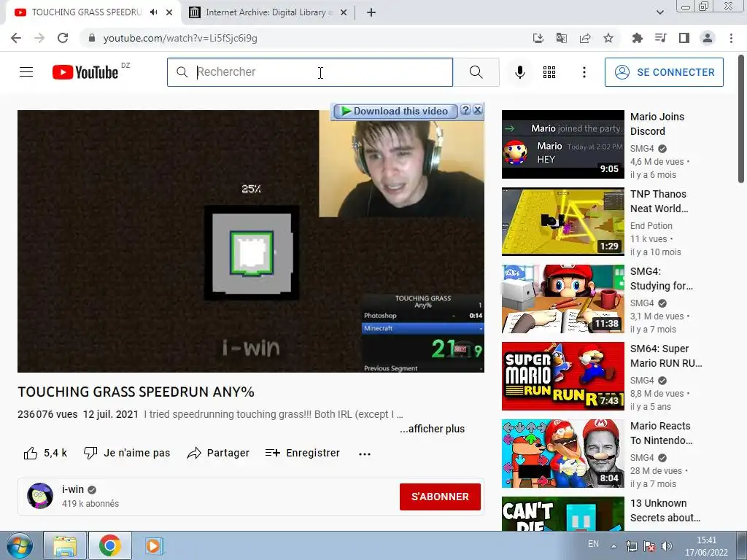The width and height of the screenshot is (747, 560).
Task: Click title '13 Unknown Secrets about...'
Action: [665, 510]
